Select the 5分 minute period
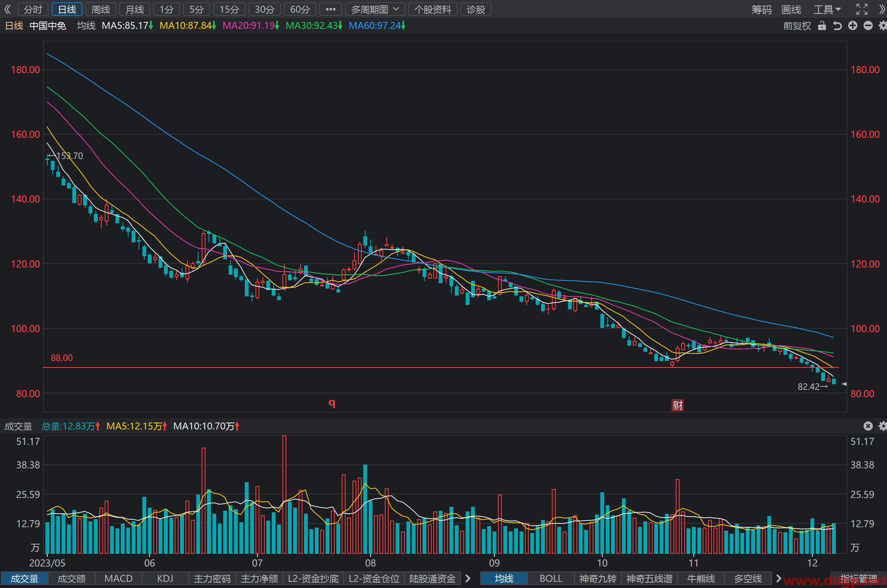887x588 pixels. (x=197, y=9)
